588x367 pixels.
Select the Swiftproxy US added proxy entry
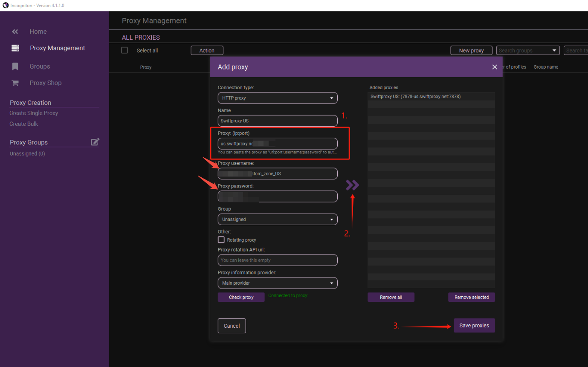point(415,97)
